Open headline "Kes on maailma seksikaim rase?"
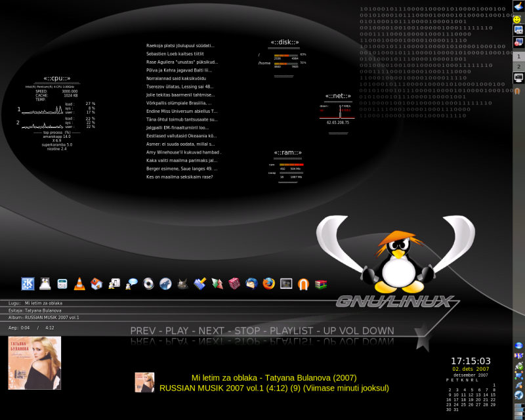This screenshot has width=525, height=420. 179,177
